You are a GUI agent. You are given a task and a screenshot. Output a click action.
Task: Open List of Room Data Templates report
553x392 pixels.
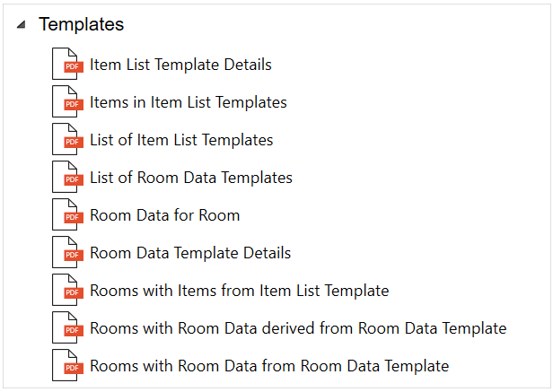pyautogui.click(x=191, y=178)
